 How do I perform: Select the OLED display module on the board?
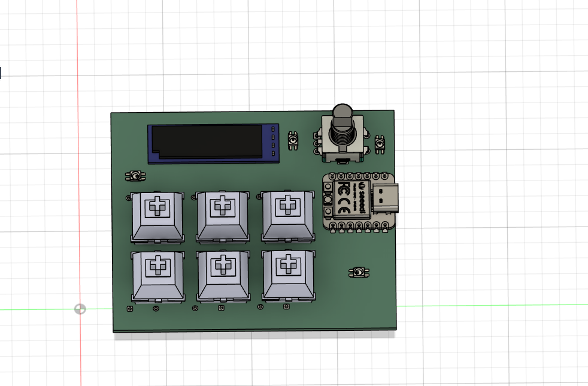point(213,143)
